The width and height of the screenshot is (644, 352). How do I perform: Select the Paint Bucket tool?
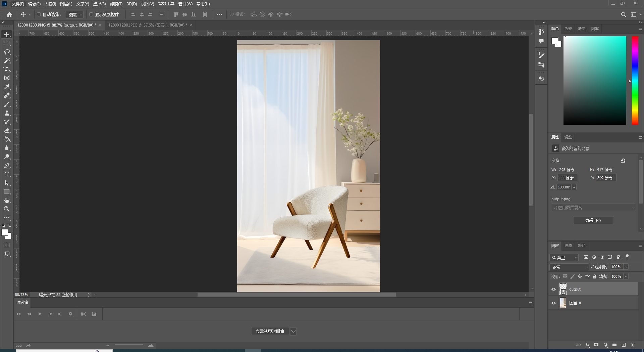(x=7, y=139)
